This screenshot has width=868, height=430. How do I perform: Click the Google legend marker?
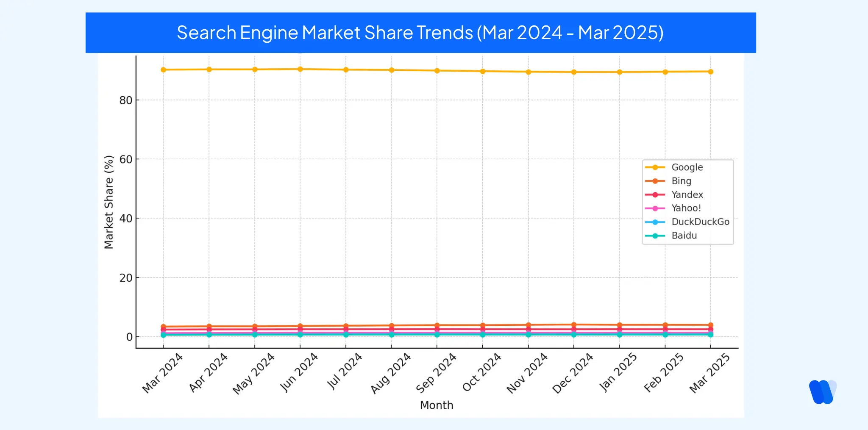[655, 167]
